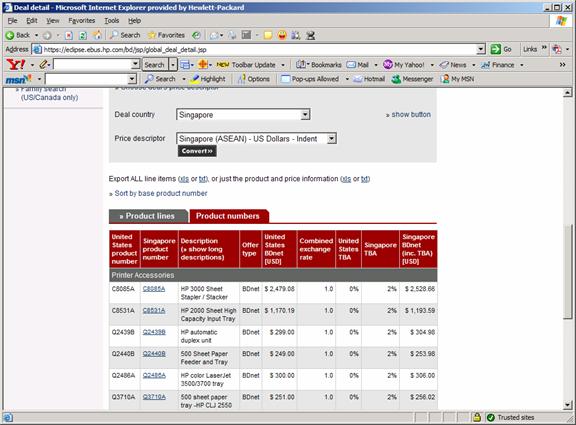Refresh the page with the Refresh icon
The width and height of the screenshot is (576, 425).
pyautogui.click(x=83, y=36)
